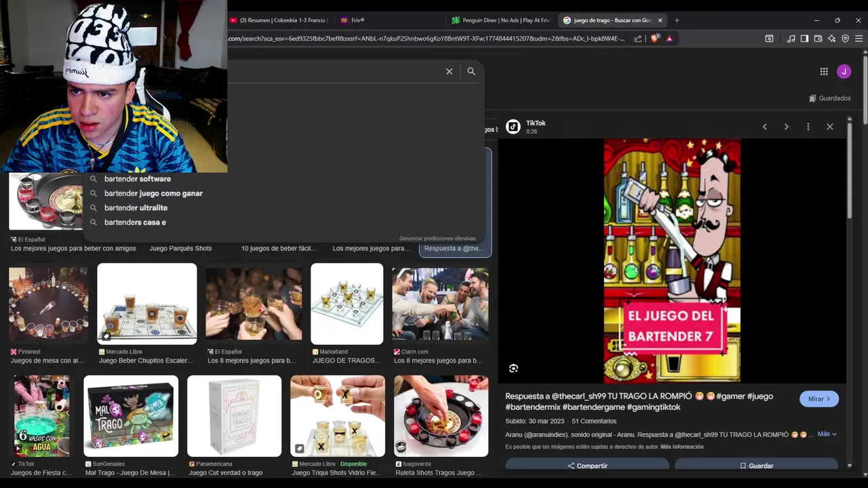
Task: Open the tab search icon in toolbar
Action: [769, 39]
